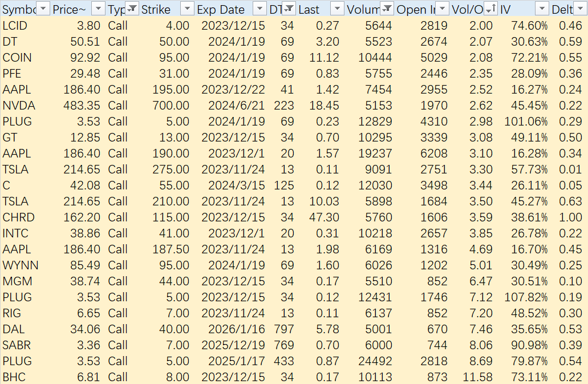Select the expiration date 2023/12/22
Screen dimensions: 588x384
(233, 90)
